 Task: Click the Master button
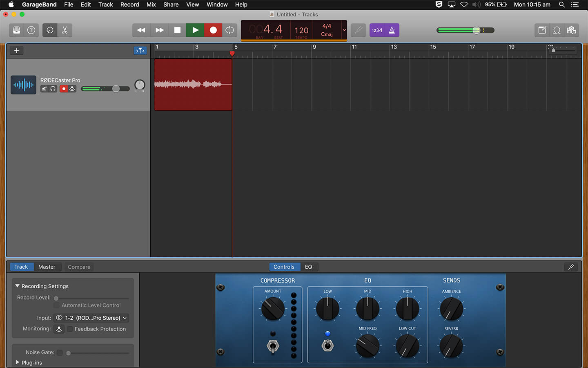click(47, 267)
